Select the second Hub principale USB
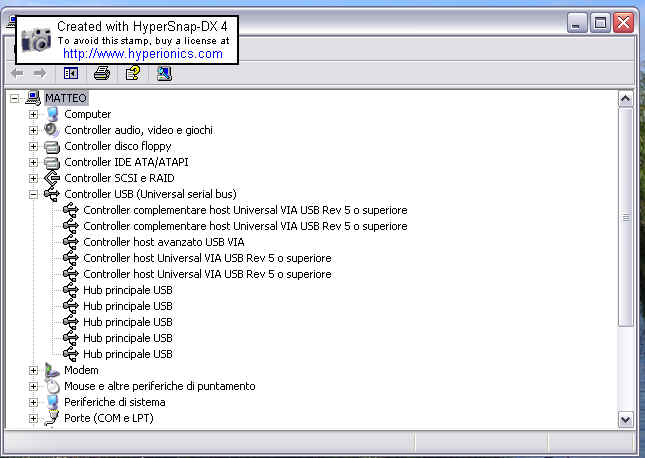645x458 pixels. pyautogui.click(x=128, y=306)
